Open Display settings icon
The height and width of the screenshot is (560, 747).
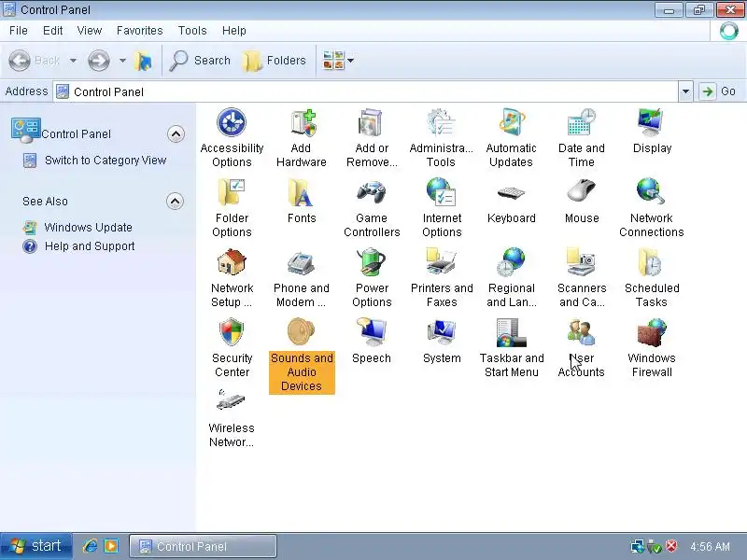pyautogui.click(x=652, y=123)
